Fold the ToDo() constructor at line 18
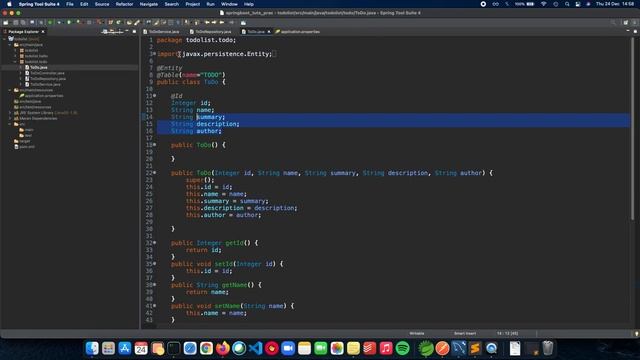The width and height of the screenshot is (640, 360). pos(154,145)
